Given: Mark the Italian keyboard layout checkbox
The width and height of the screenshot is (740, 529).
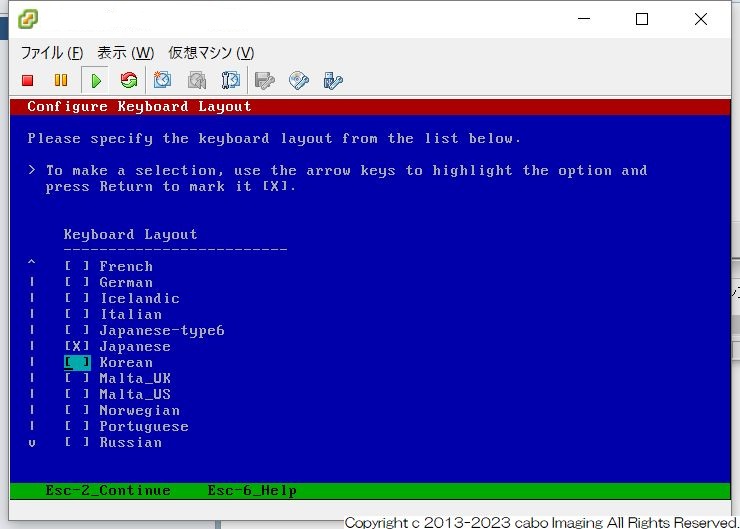Looking at the screenshot, I should [77, 314].
